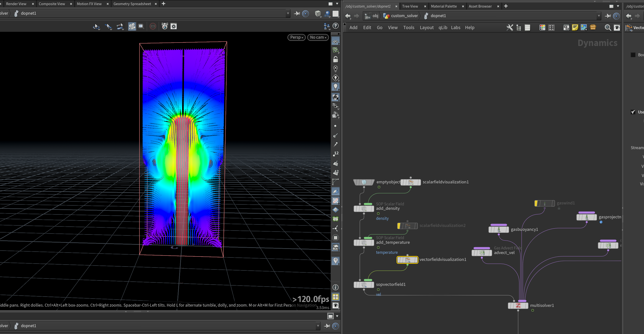Expand the network path history dropdown arrow
Image resolution: width=644 pixels, height=334 pixels.
(x=599, y=16)
